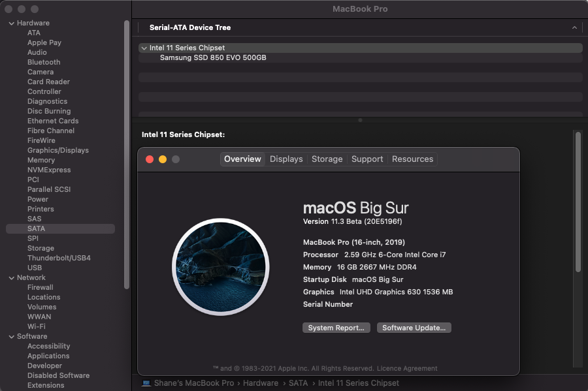This screenshot has height=391, width=588.
Task: Open the Resources tab
Action: (412, 159)
